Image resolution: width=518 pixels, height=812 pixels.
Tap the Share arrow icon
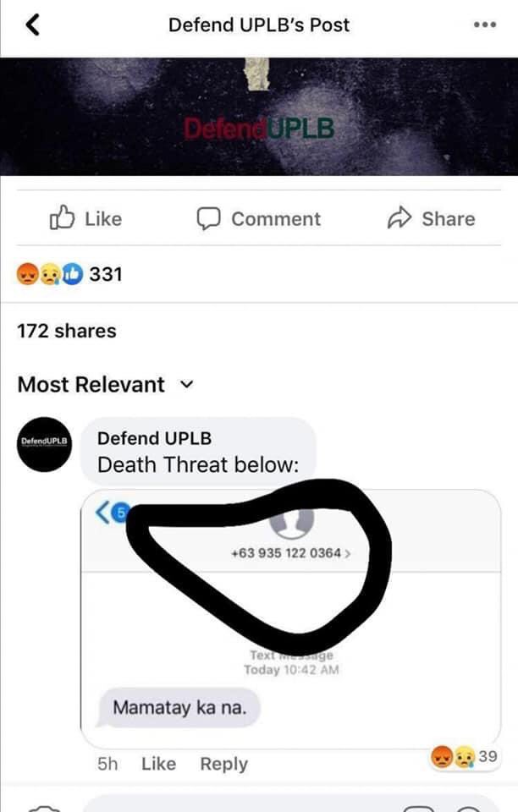(400, 218)
